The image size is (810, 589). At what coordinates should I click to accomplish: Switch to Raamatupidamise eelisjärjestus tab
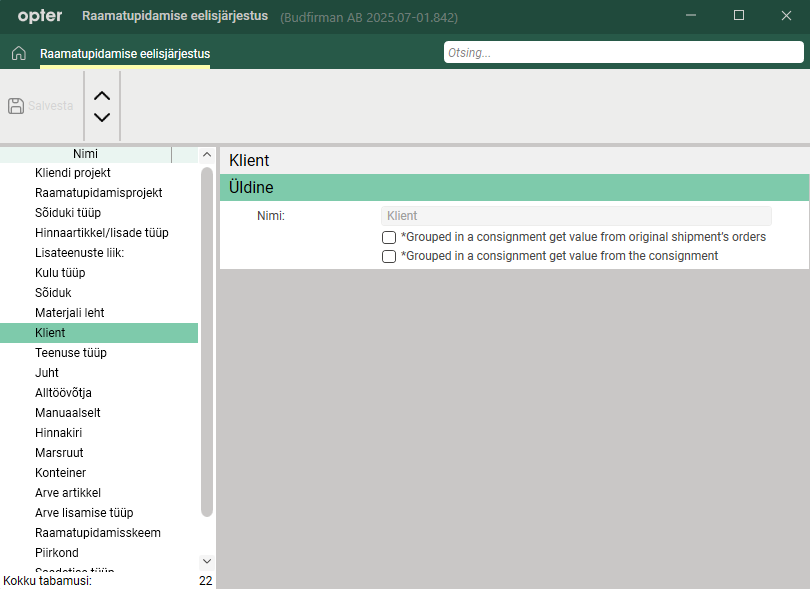point(125,54)
